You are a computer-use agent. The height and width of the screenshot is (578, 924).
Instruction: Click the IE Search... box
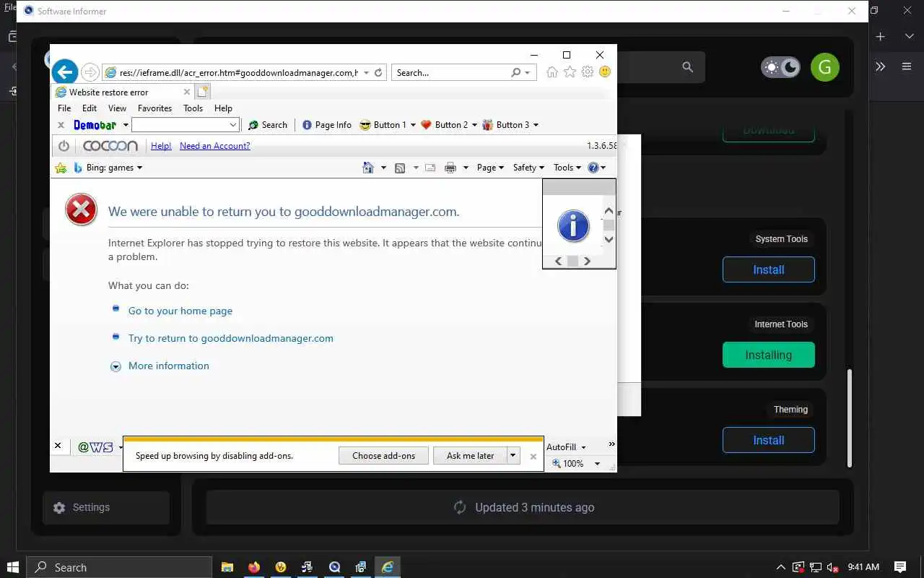(x=452, y=72)
